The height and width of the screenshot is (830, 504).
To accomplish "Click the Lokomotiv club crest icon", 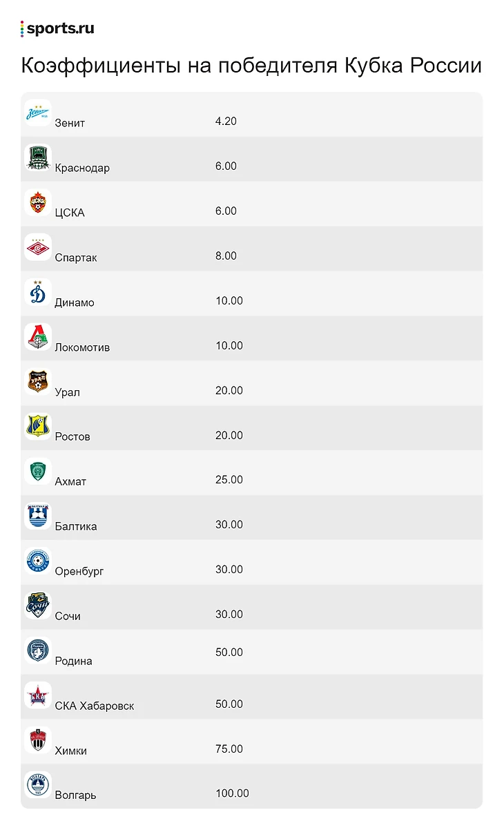I will tap(38, 337).
